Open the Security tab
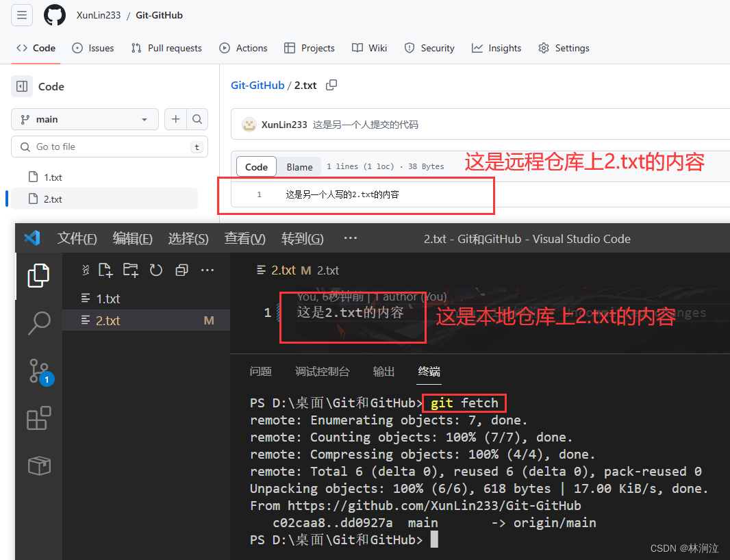 (429, 48)
